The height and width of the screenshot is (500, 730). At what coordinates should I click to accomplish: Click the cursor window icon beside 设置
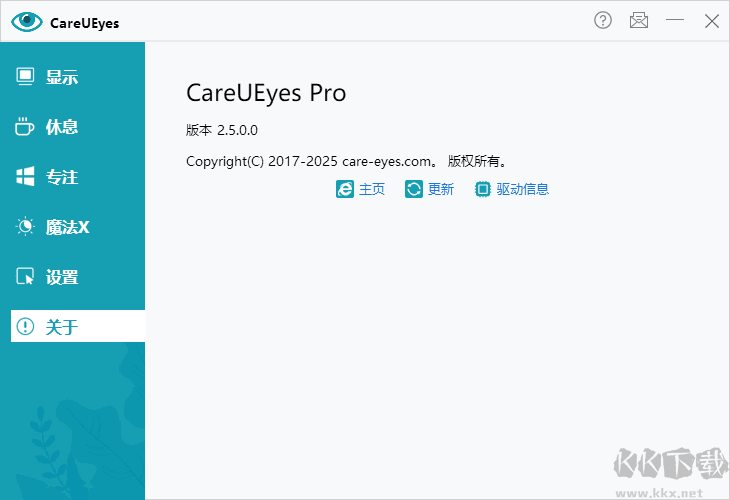point(25,277)
